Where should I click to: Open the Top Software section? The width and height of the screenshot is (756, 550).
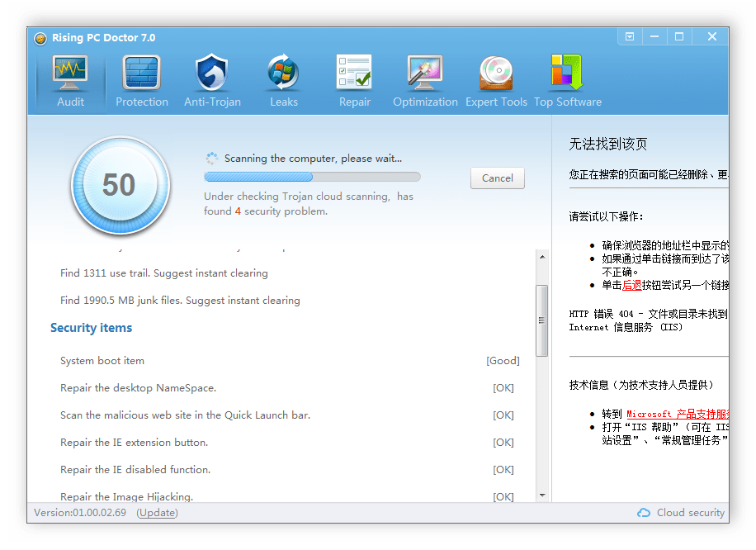click(568, 81)
